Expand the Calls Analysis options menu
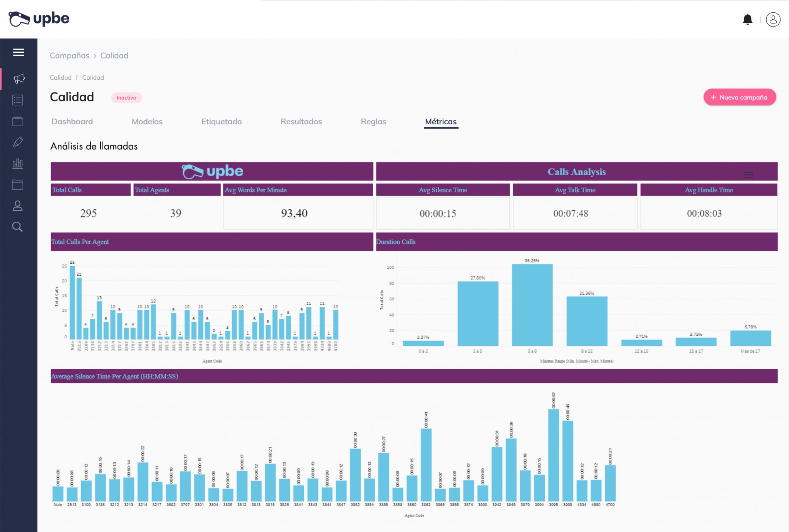The height and width of the screenshot is (532, 789). 748,175
